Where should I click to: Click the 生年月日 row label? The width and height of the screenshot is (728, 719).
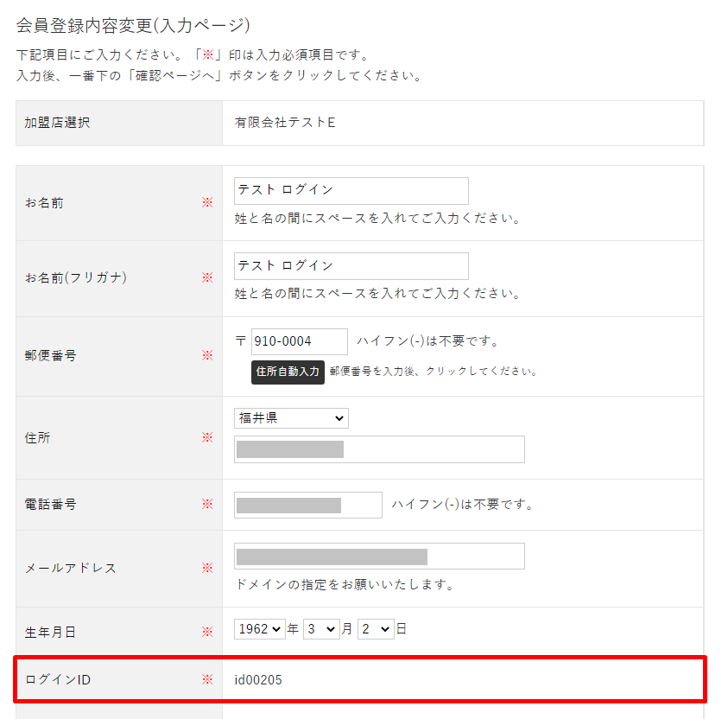[x=50, y=633]
